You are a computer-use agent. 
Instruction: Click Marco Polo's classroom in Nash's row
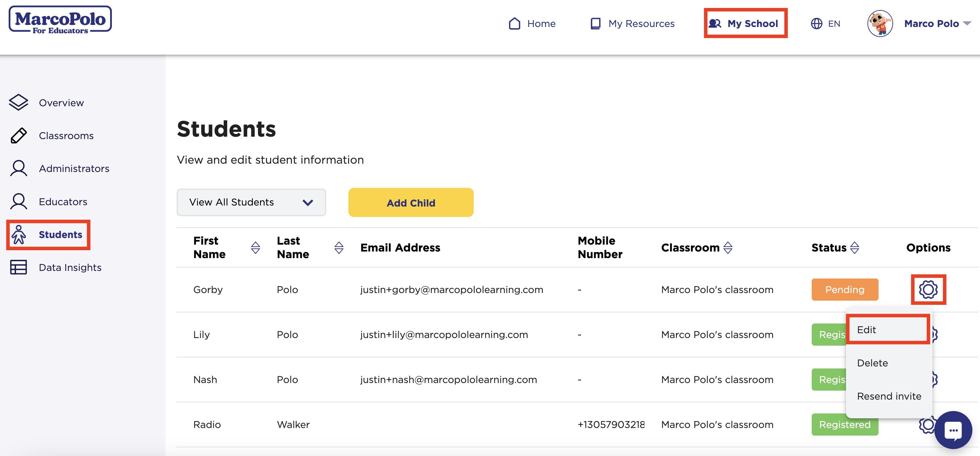[x=717, y=379]
